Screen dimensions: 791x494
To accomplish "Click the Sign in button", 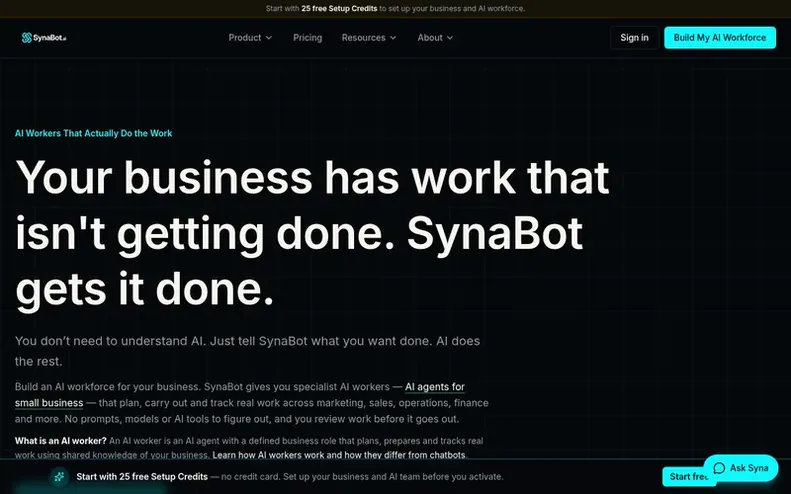I will point(634,38).
